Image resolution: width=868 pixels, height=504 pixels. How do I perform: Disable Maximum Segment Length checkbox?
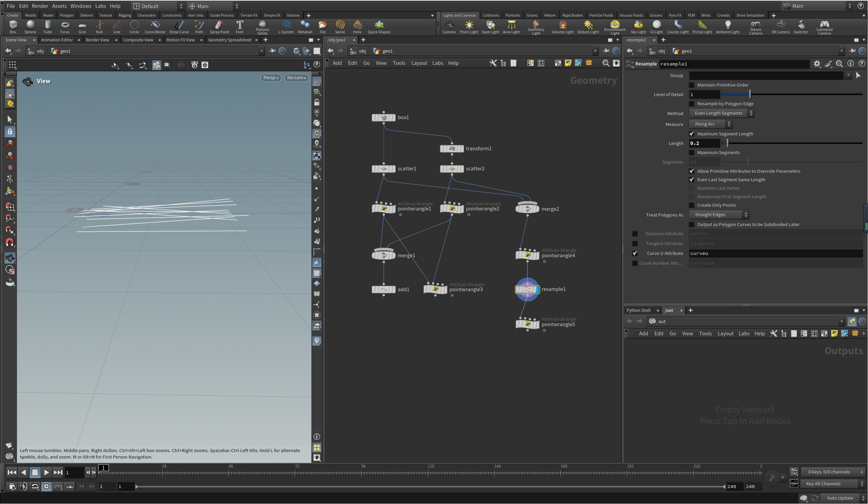(691, 134)
